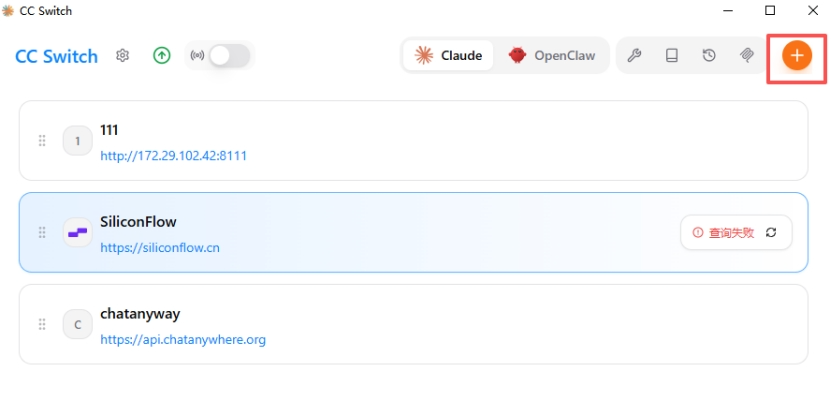Maximize the CC Switch window
The width and height of the screenshot is (831, 401).
click(x=770, y=11)
